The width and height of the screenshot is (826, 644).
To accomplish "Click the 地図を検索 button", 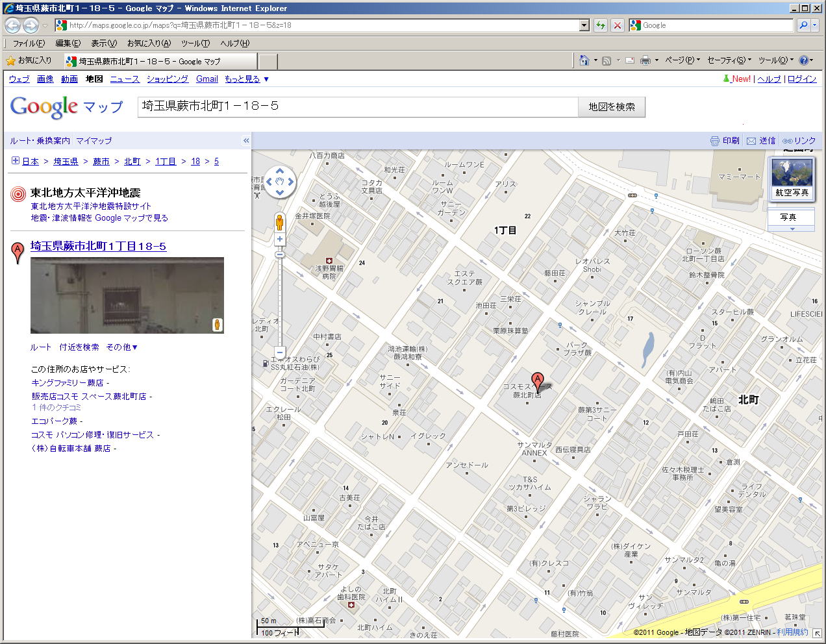I will [612, 107].
